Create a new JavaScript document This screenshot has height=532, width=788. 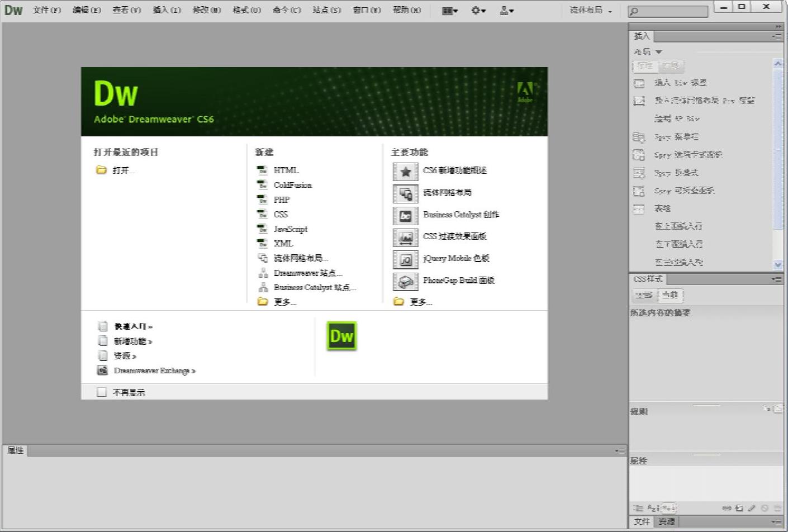[291, 229]
